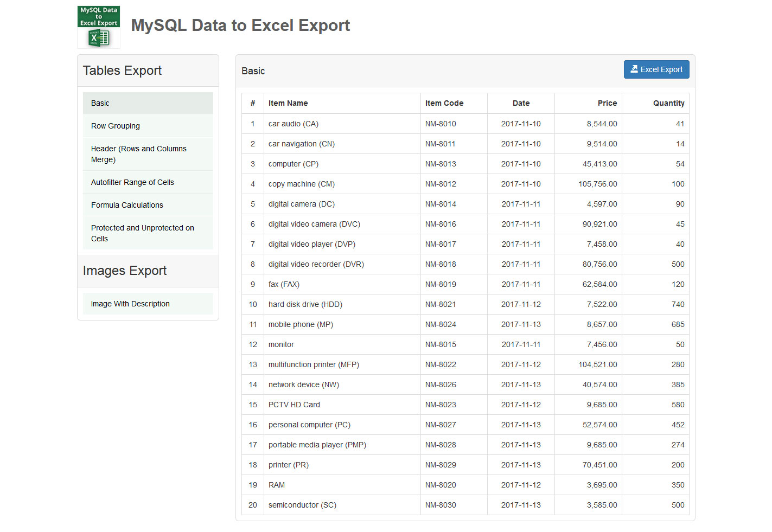Image resolution: width=772 pixels, height=532 pixels.
Task: Click the Price column header
Action: (607, 103)
